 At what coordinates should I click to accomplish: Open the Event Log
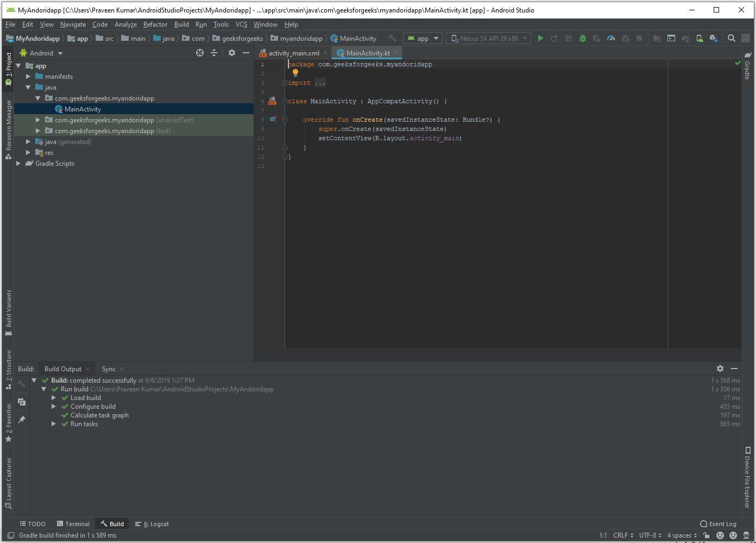click(x=718, y=524)
